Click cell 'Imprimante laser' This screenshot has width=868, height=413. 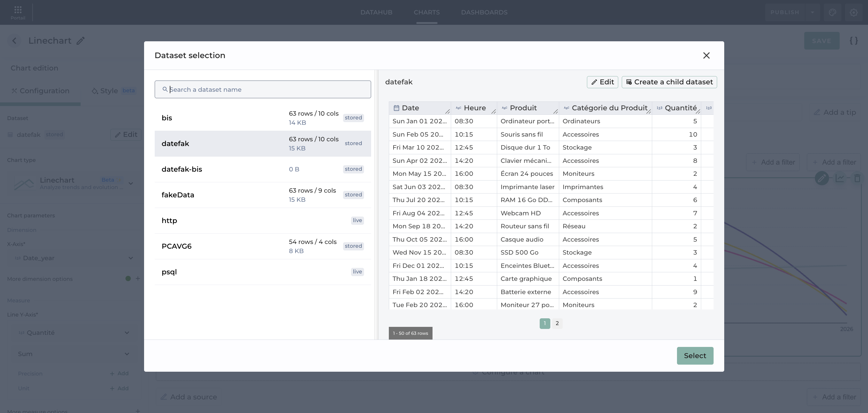(x=528, y=187)
